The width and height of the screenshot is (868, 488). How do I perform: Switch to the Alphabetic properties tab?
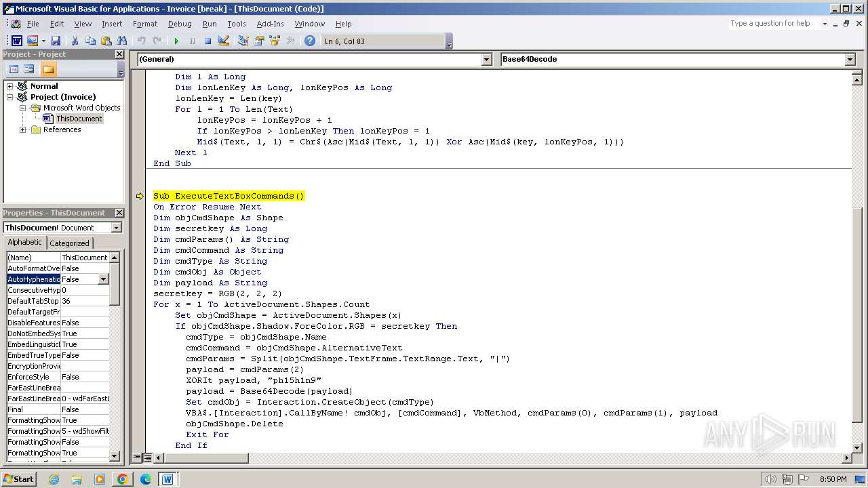tap(25, 243)
